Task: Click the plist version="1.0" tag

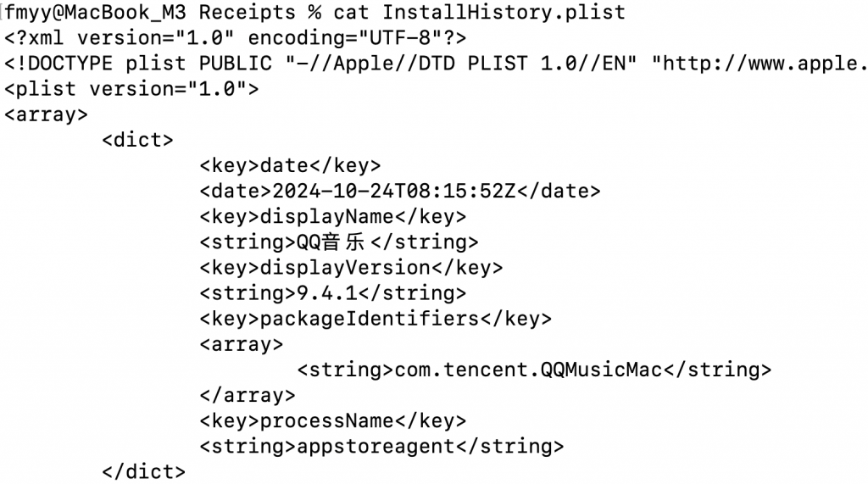Action: click(131, 89)
